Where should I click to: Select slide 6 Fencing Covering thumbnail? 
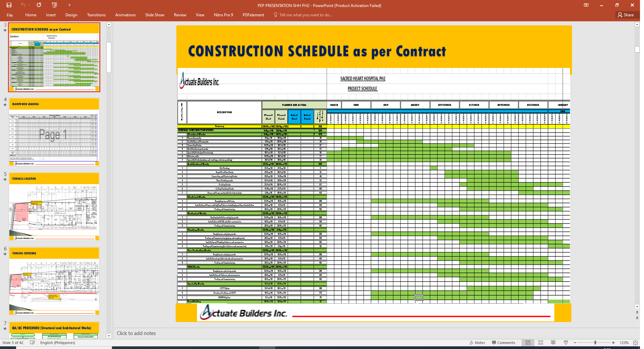tap(54, 281)
